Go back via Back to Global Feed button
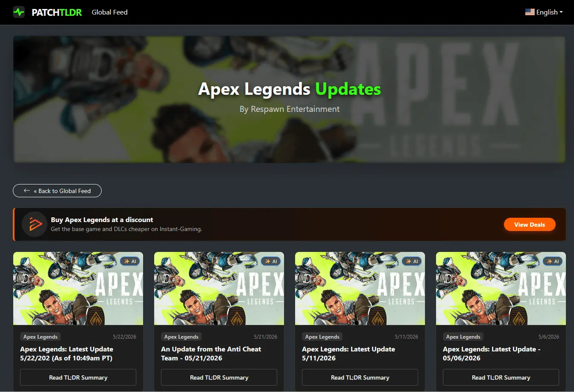Viewport: 574px width, 392px height. click(x=57, y=191)
